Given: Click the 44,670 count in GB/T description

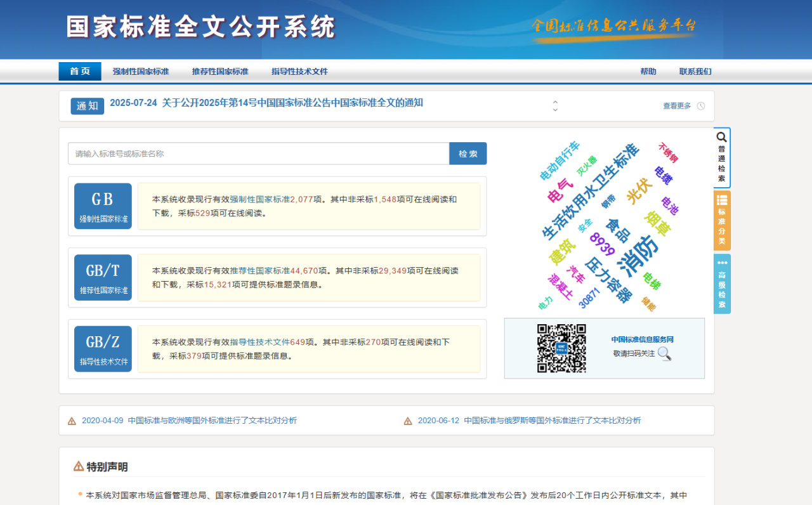Looking at the screenshot, I should pyautogui.click(x=304, y=271).
